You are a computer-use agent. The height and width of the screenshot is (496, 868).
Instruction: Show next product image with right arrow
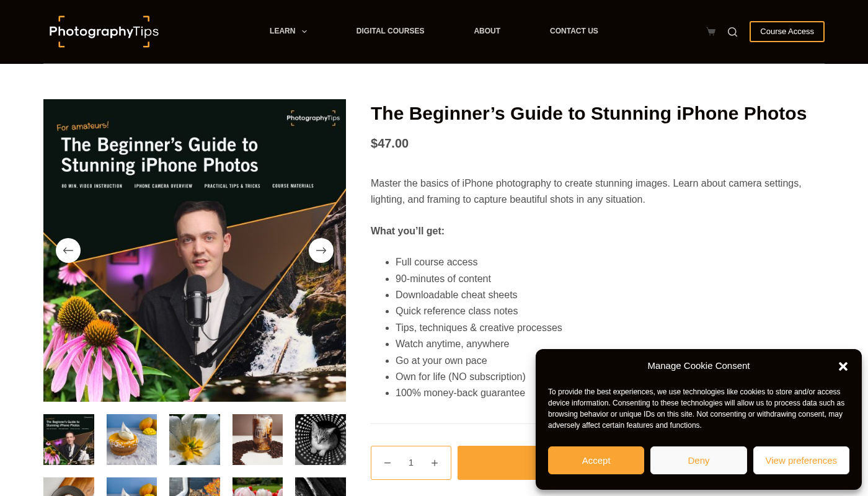tap(321, 250)
